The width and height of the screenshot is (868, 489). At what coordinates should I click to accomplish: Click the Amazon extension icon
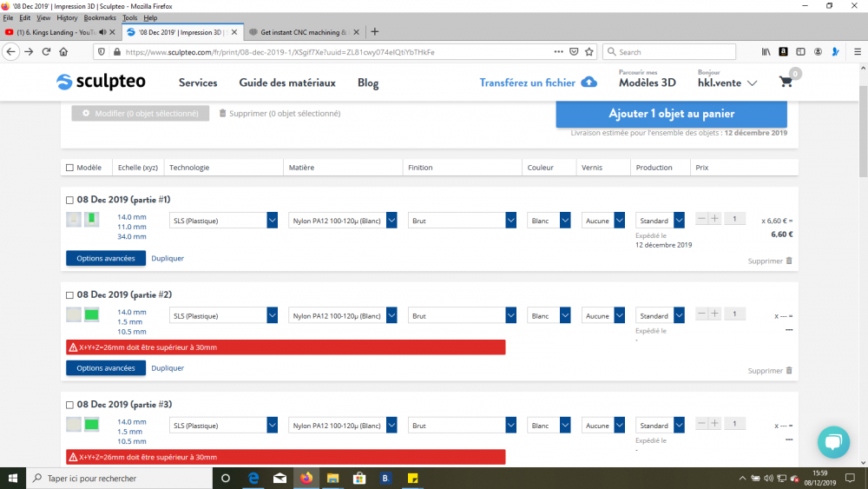[783, 51]
